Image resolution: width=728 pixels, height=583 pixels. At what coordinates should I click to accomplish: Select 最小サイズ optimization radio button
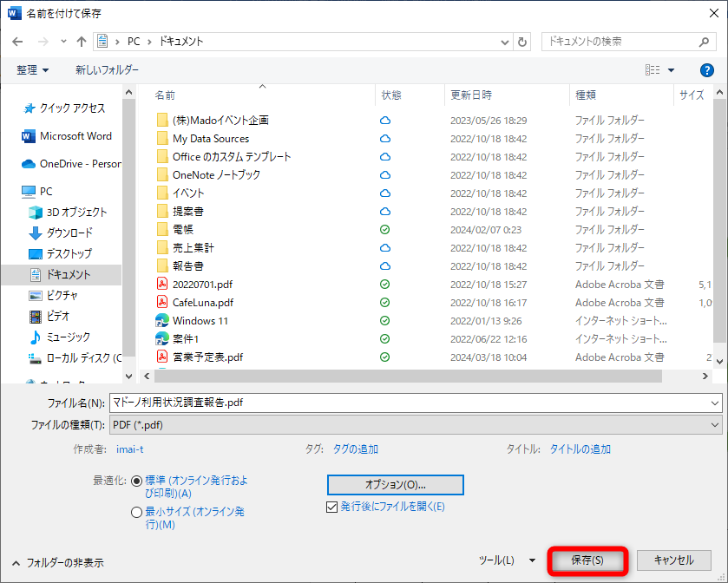[136, 513]
